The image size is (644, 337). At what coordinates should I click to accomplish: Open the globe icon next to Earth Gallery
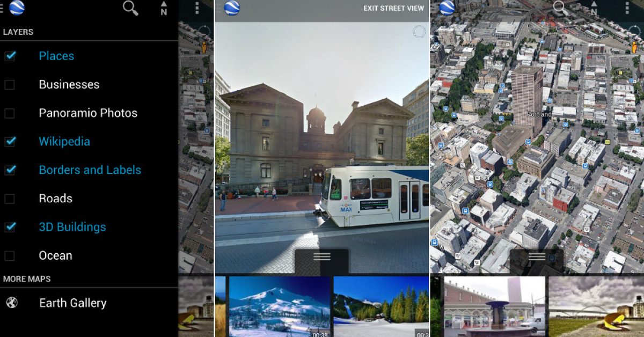pos(11,303)
